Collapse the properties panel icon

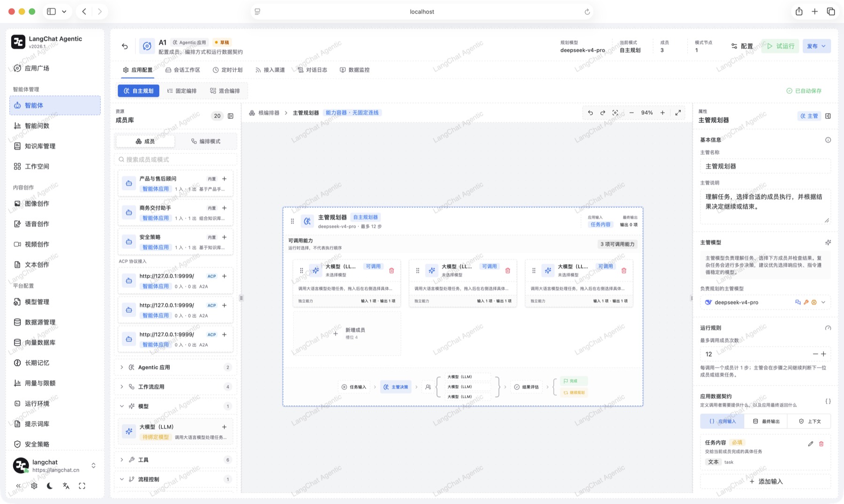828,116
